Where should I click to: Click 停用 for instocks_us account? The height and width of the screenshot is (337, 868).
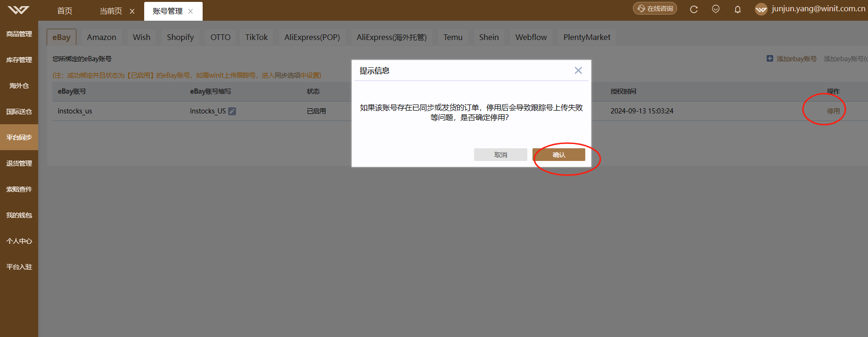pyautogui.click(x=833, y=111)
